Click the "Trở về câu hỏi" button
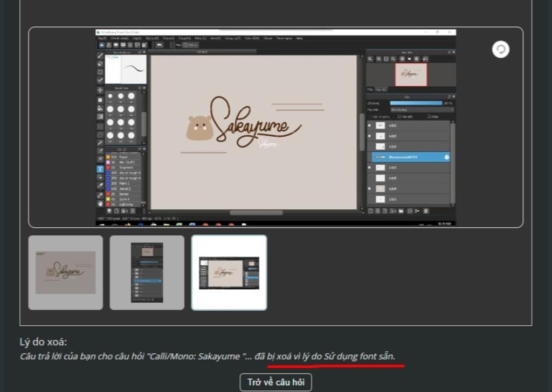 pos(275,382)
